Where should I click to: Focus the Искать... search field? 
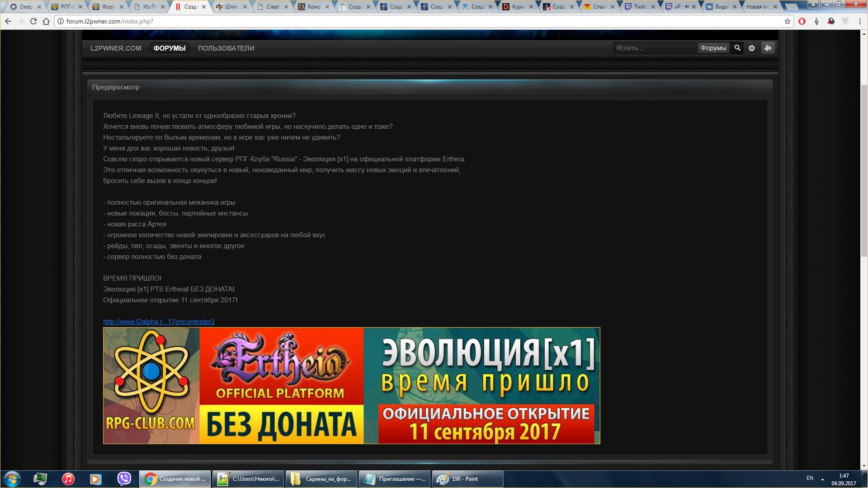click(x=656, y=48)
